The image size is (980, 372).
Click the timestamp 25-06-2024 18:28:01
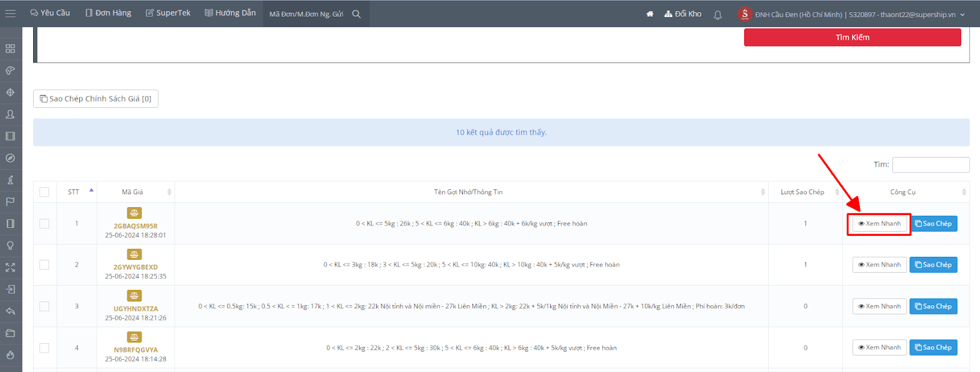(135, 235)
